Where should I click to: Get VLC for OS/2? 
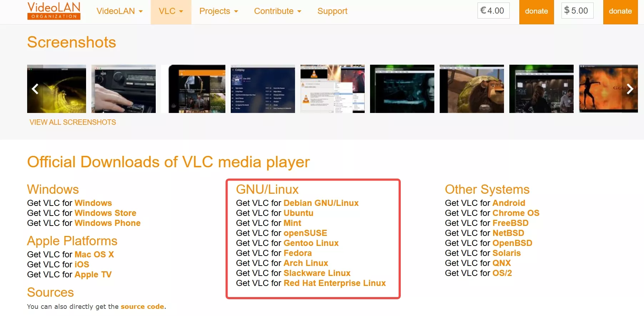point(502,273)
